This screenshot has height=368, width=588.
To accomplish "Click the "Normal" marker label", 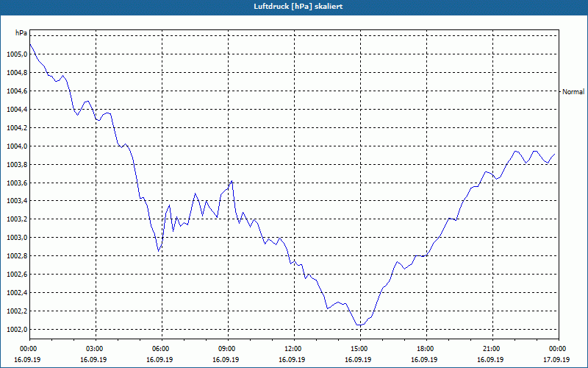I will coord(573,91).
